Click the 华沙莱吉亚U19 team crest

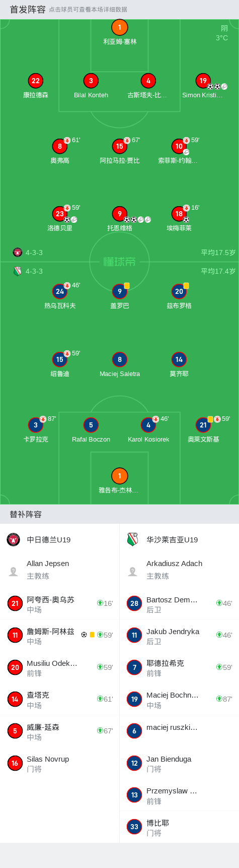(x=133, y=539)
